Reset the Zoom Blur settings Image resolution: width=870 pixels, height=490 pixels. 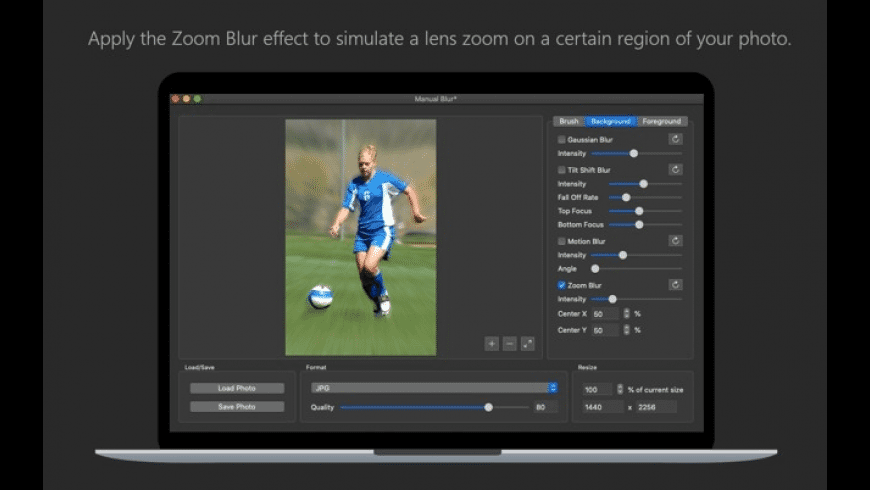675,285
